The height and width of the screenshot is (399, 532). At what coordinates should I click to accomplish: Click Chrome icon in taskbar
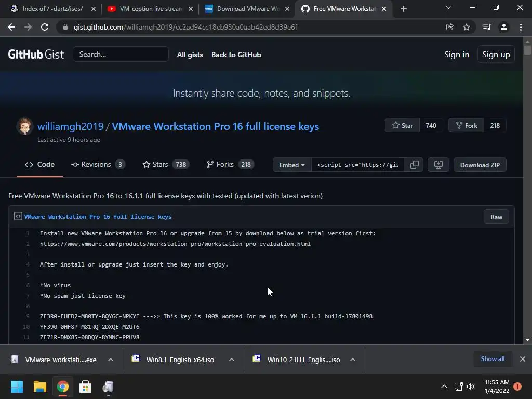coord(63,387)
